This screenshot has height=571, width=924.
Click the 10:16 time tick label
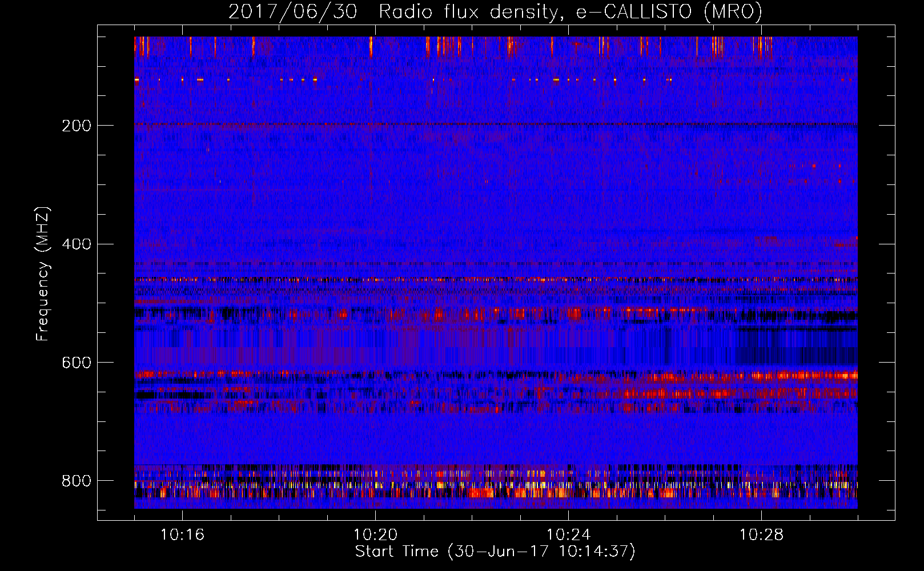182,534
